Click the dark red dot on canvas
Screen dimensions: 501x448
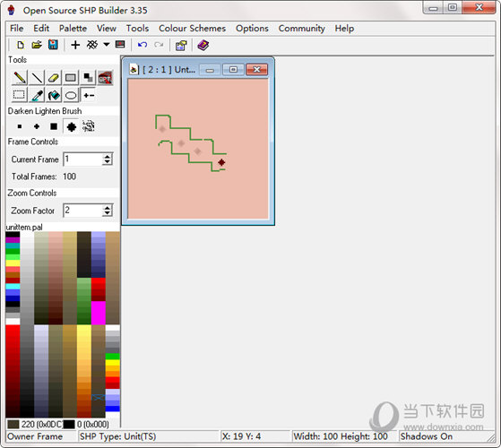[221, 162]
